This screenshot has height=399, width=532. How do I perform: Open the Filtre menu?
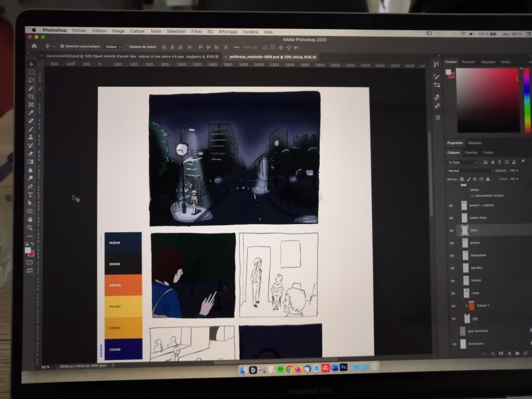coord(196,31)
